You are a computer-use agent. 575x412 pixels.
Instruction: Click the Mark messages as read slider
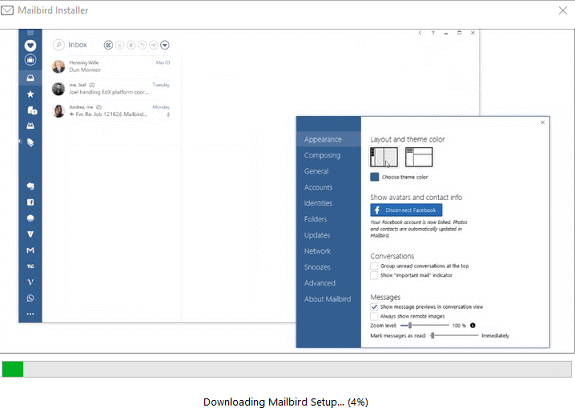click(x=454, y=335)
